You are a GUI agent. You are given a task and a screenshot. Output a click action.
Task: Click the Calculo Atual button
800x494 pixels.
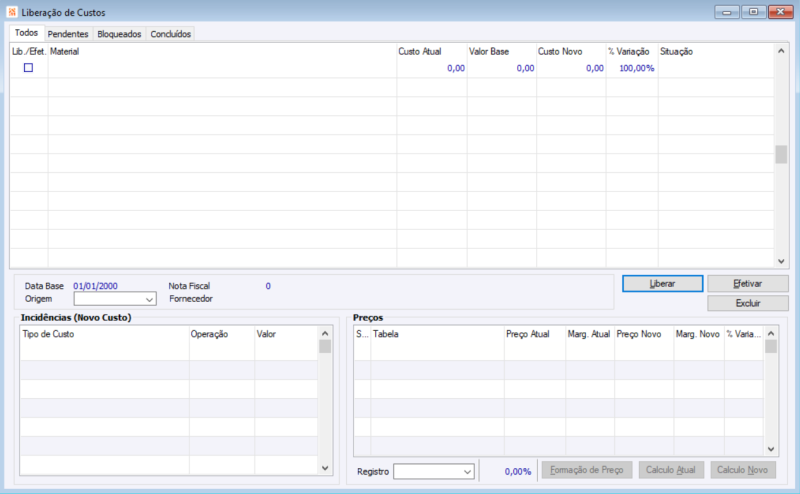pos(671,470)
